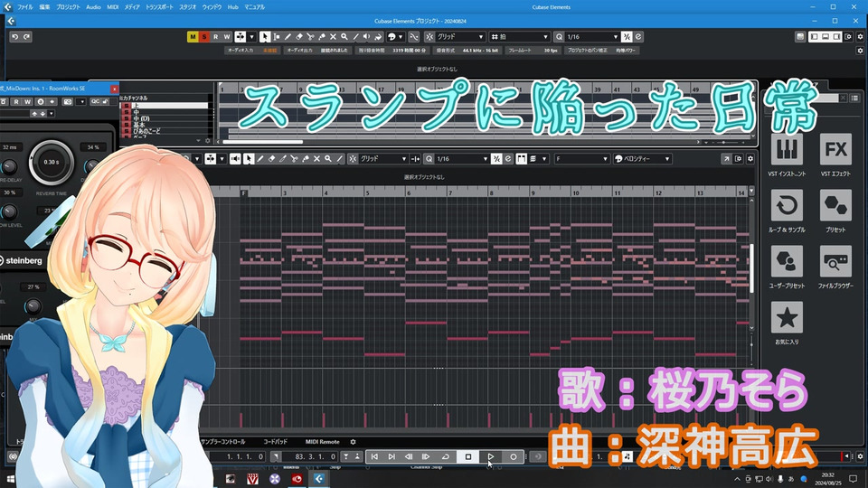Open File Browser tile
The height and width of the screenshot is (488, 868).
point(835,261)
